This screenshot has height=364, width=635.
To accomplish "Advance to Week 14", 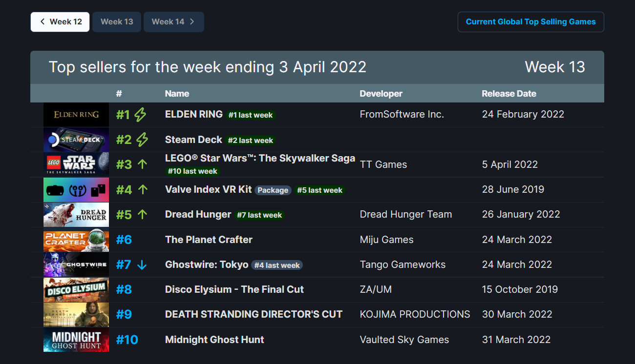I will (x=173, y=22).
